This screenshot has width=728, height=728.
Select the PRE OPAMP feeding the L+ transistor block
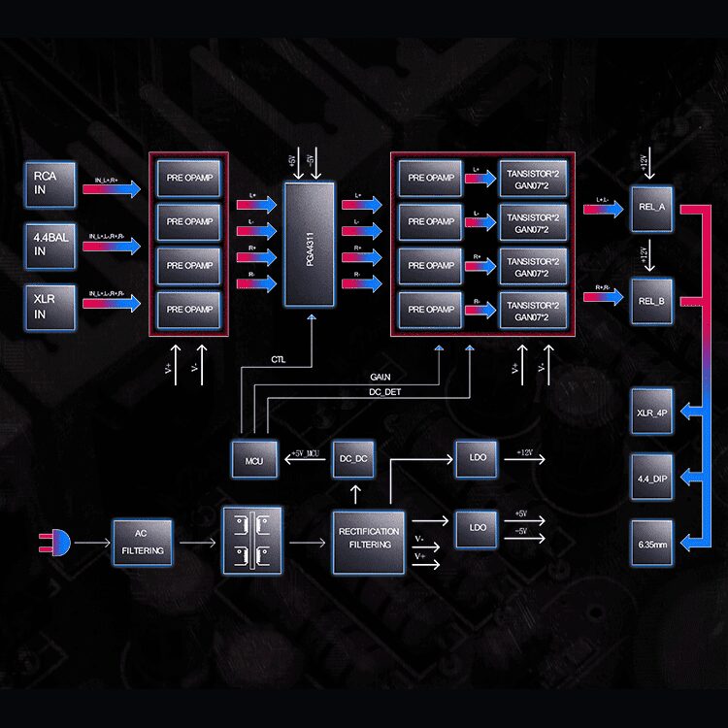tap(430, 179)
